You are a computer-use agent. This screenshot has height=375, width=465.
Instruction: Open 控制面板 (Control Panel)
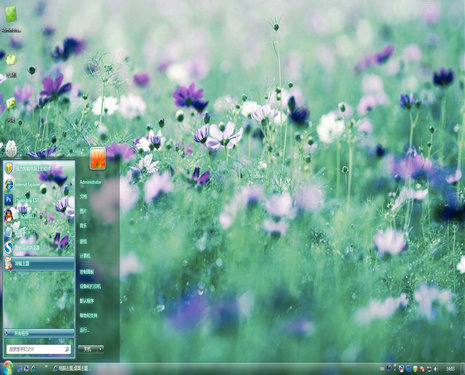(87, 272)
